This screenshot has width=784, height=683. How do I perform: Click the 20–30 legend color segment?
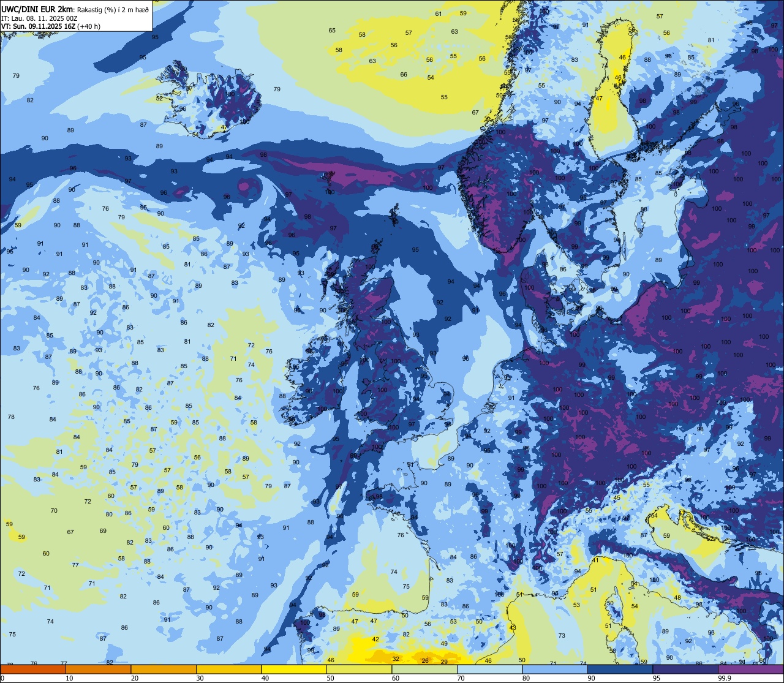pos(164,669)
